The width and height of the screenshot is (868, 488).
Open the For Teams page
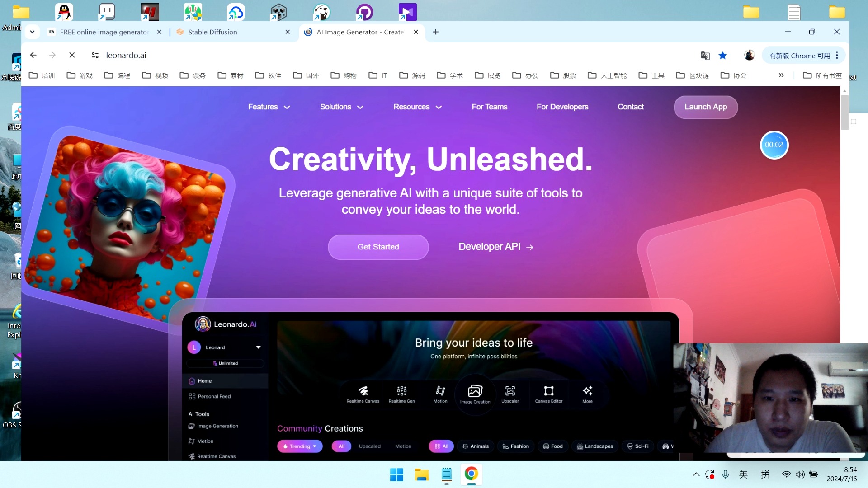tap(490, 107)
